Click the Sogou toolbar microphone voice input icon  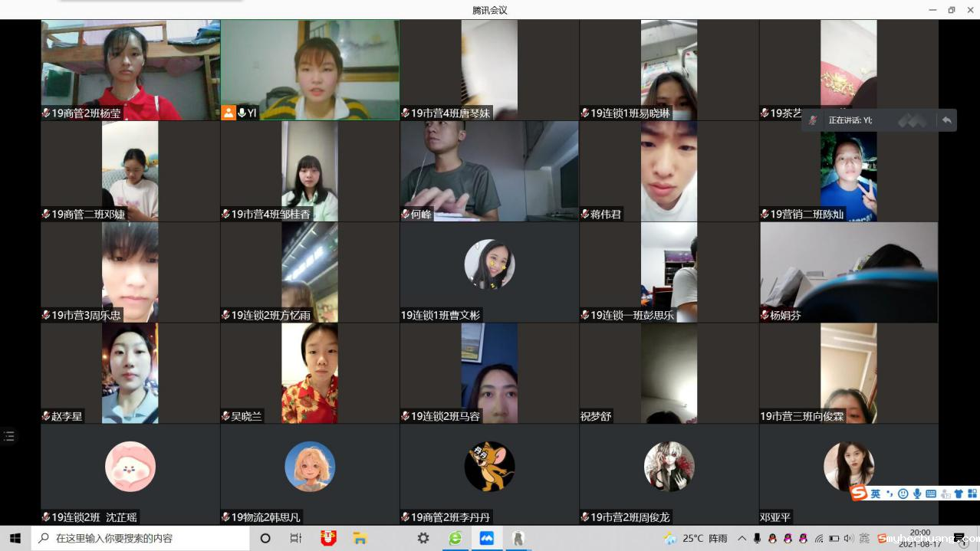[x=917, y=494]
